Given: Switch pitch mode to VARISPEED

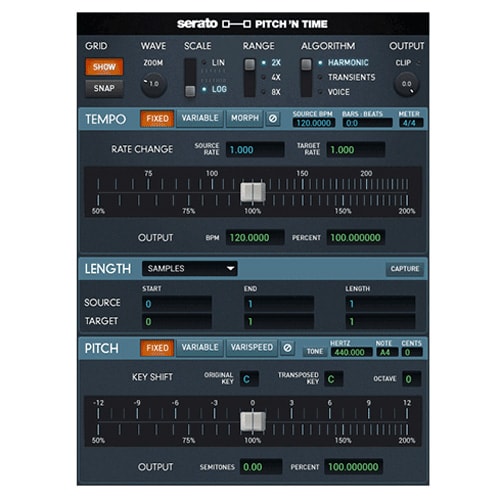Looking at the screenshot, I should coord(252,348).
